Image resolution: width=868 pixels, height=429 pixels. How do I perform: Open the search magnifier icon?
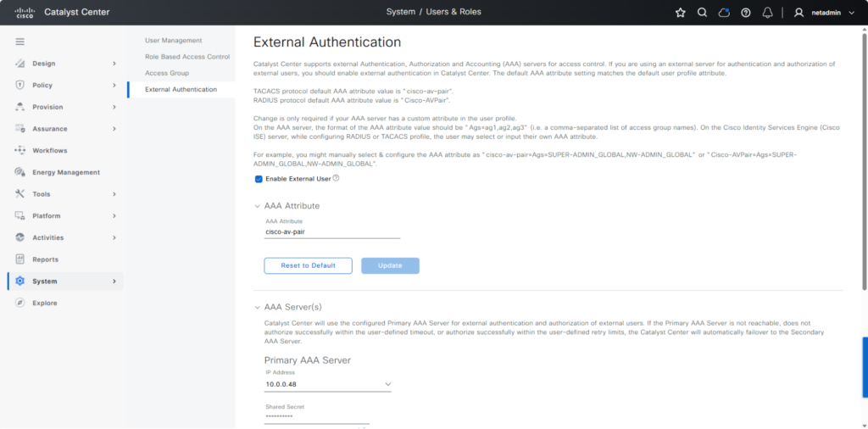coord(702,13)
